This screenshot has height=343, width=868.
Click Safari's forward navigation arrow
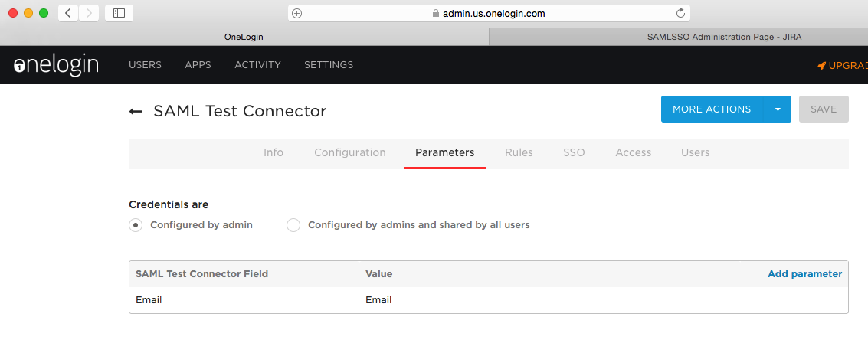[x=89, y=13]
